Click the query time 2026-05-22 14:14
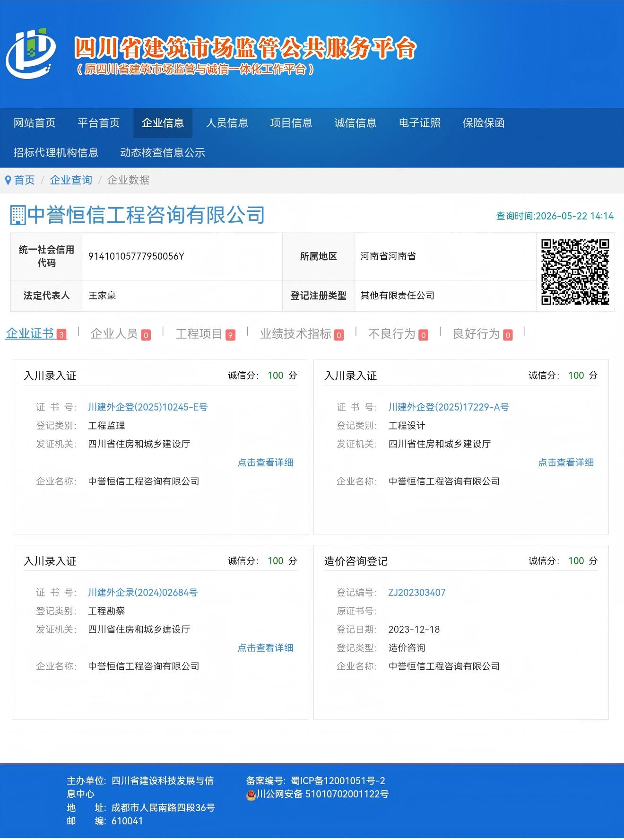 point(555,216)
